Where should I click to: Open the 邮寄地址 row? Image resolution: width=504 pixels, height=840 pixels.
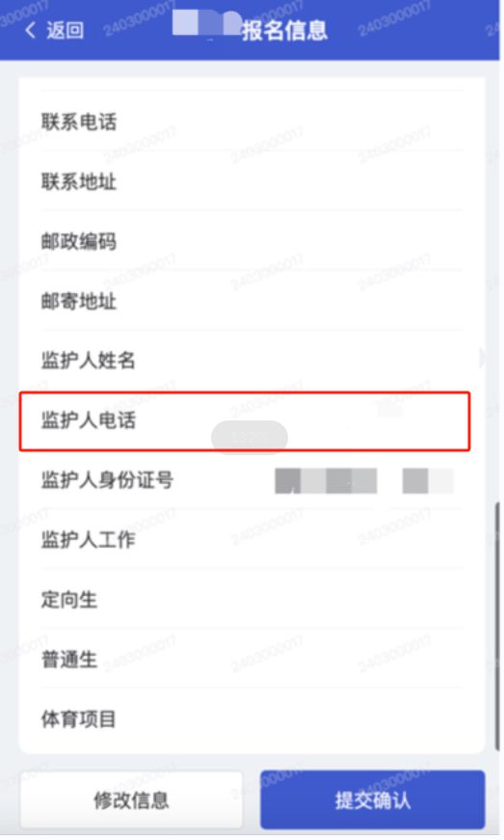tap(252, 301)
